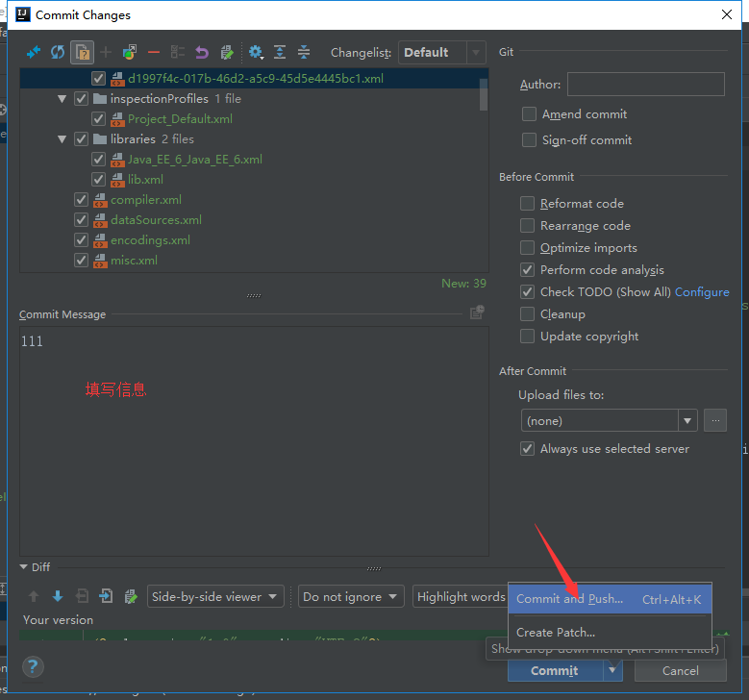Choose Create Patch... from menu
Screen dimensions: 749x700
click(x=610, y=632)
